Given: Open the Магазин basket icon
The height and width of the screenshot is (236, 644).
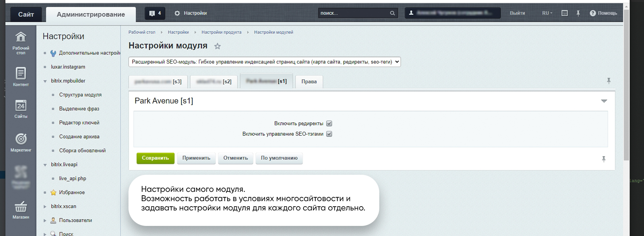Looking at the screenshot, I should pyautogui.click(x=21, y=207).
